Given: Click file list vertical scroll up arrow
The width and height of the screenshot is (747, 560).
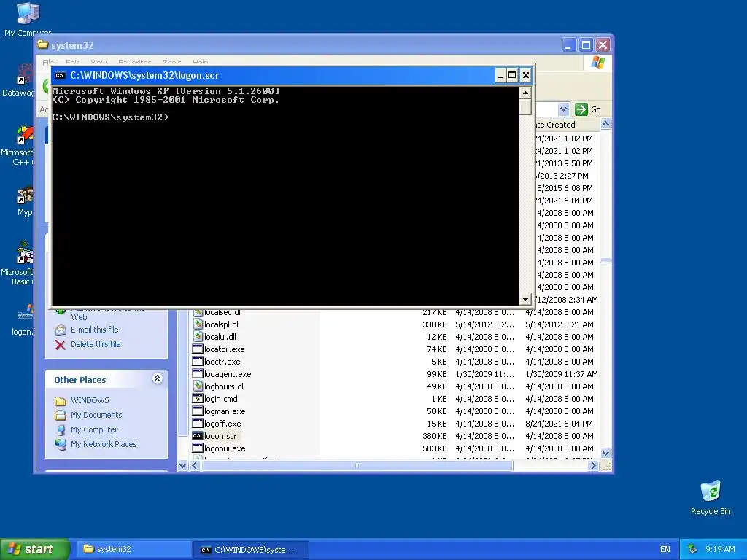Looking at the screenshot, I should 605,124.
